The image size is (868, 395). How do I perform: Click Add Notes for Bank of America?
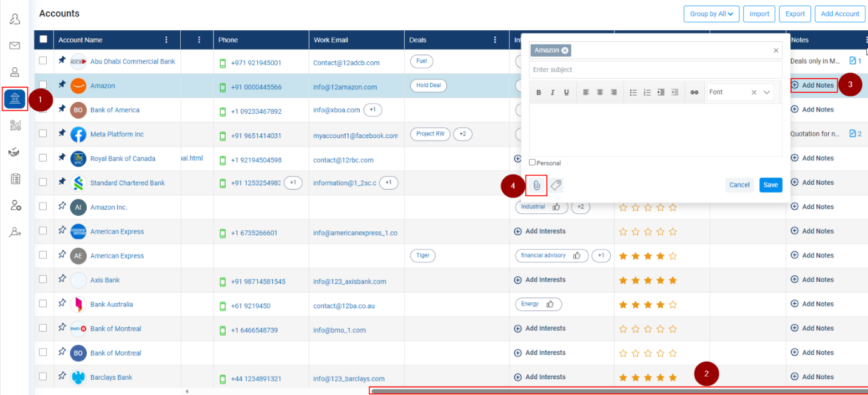(812, 110)
